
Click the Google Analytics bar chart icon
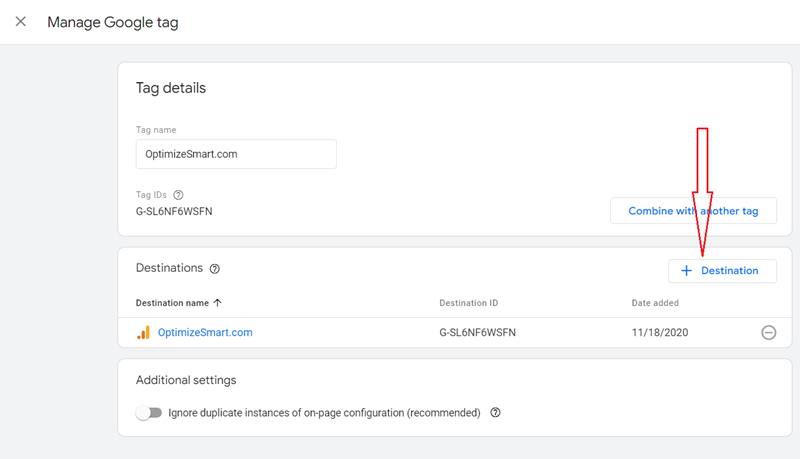tap(143, 333)
